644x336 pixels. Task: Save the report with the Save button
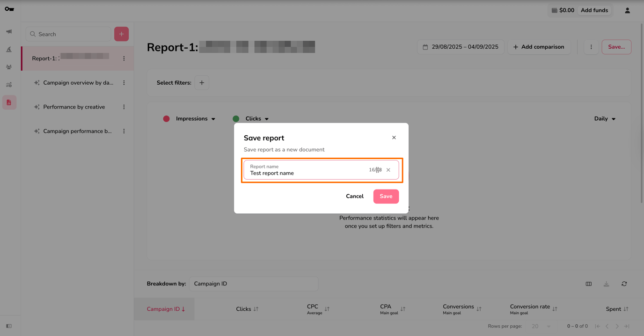(x=386, y=196)
